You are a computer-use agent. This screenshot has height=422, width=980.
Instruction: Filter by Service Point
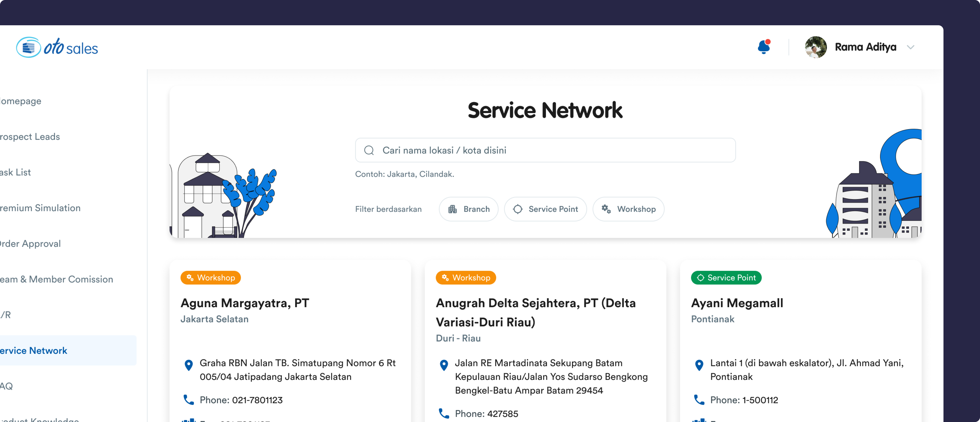(545, 209)
